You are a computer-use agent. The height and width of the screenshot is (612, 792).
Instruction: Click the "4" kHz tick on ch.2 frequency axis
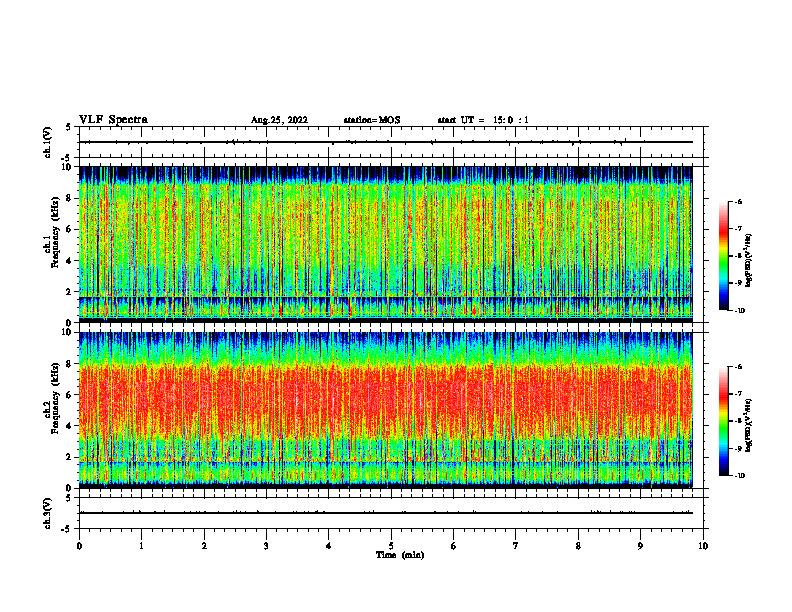pos(70,426)
